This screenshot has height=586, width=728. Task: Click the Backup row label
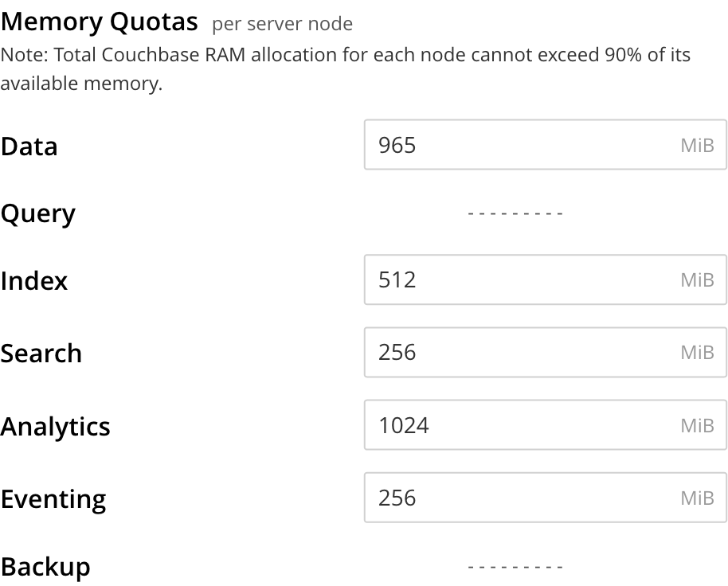tap(45, 567)
